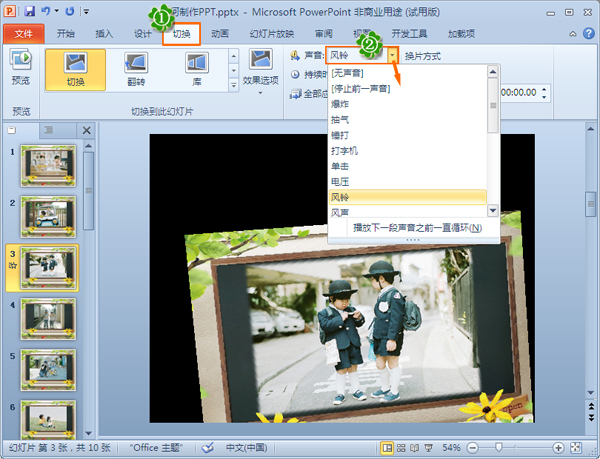Switch to Reading view icon

click(414, 448)
